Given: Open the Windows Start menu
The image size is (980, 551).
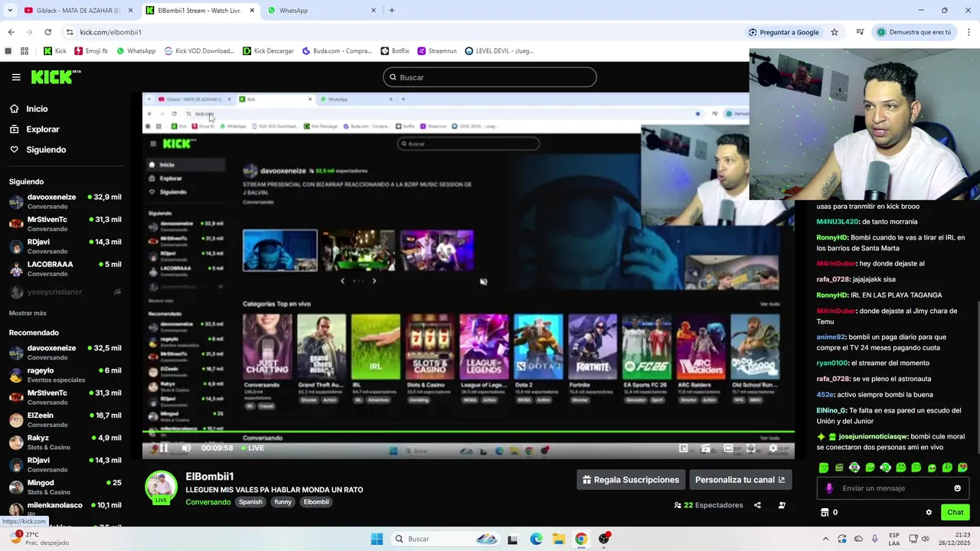Looking at the screenshot, I should (x=377, y=539).
